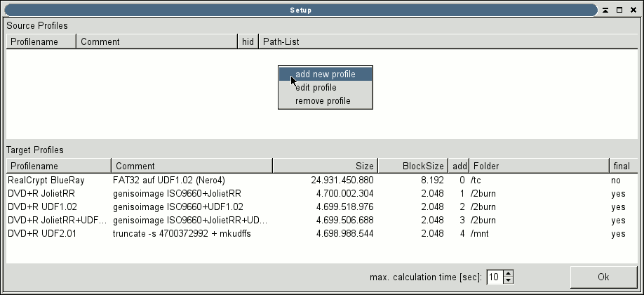Select 'add new profile' from context menu
This screenshot has height=295, width=644.
(325, 74)
